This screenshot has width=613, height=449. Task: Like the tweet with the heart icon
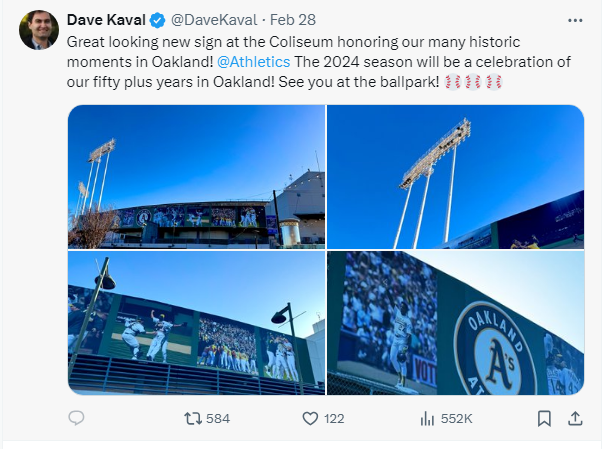tap(311, 417)
